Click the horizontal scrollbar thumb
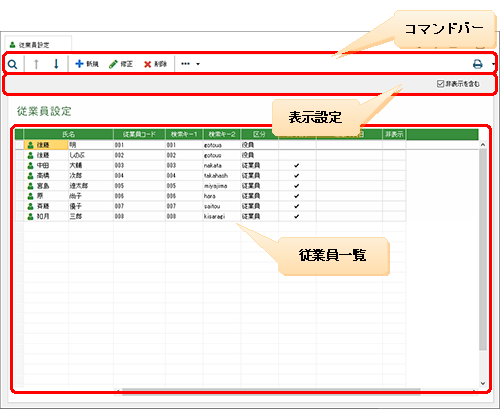 271,391
